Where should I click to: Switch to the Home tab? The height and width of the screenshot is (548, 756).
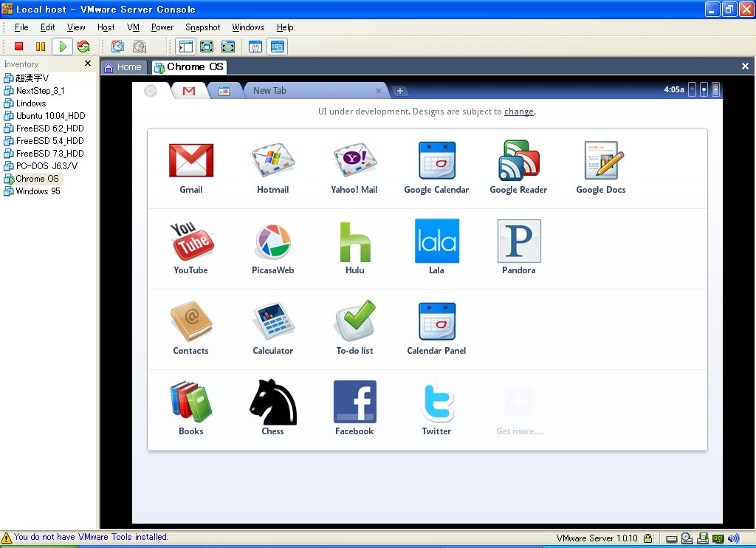(x=123, y=67)
